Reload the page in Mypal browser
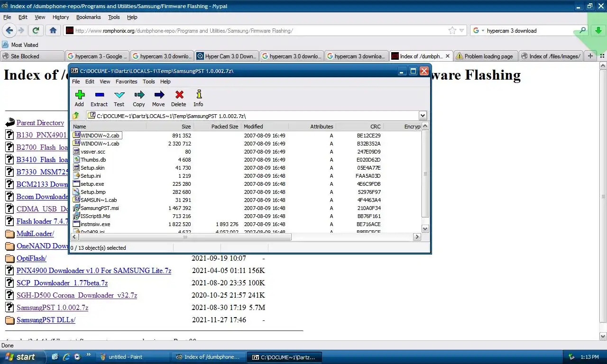607x364 pixels. (x=36, y=30)
